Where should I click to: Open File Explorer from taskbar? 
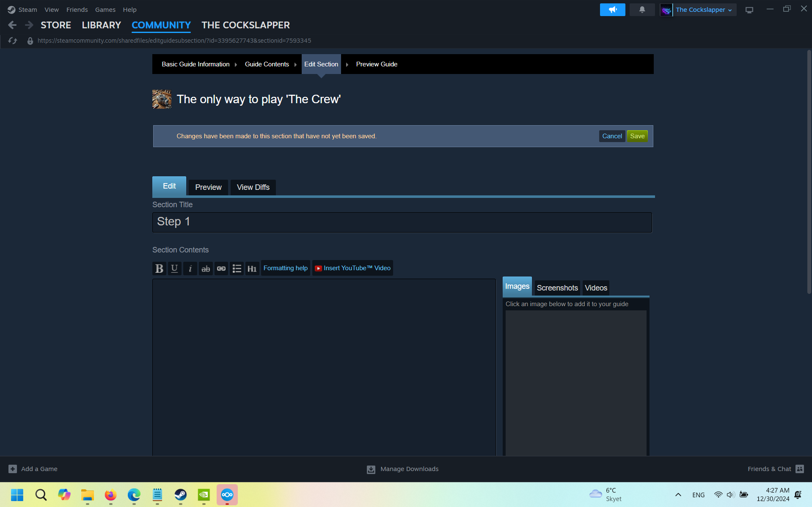(88, 495)
